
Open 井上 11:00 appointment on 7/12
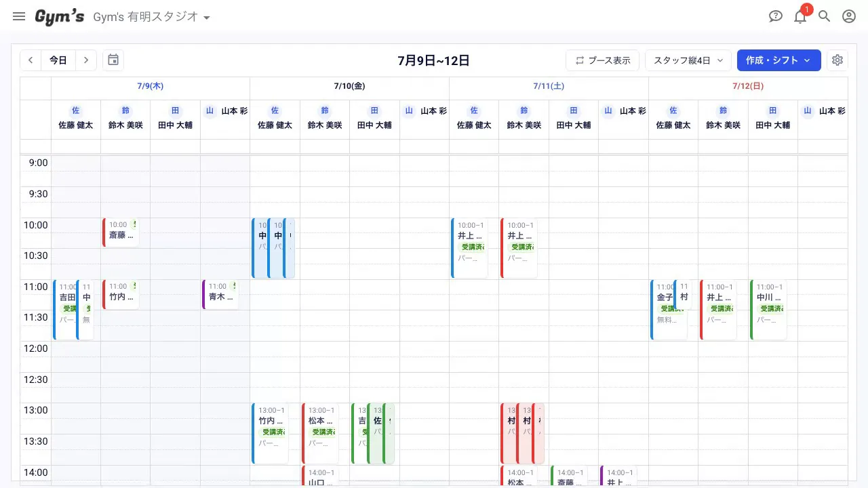(x=719, y=310)
